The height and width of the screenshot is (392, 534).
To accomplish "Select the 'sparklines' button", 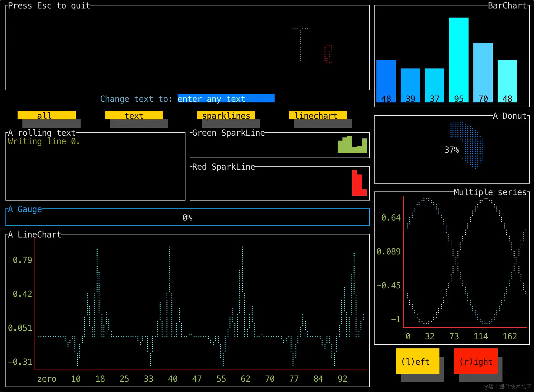I will [226, 115].
